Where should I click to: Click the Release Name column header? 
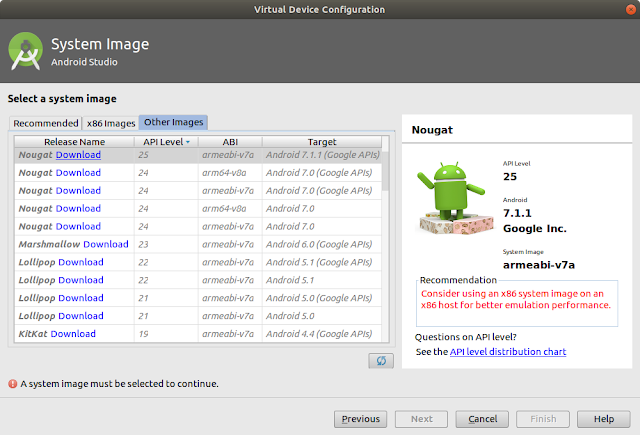[74, 142]
